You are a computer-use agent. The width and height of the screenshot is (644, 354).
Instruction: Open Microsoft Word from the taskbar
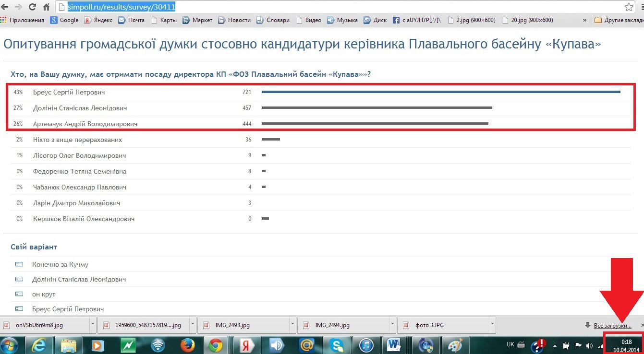point(395,345)
